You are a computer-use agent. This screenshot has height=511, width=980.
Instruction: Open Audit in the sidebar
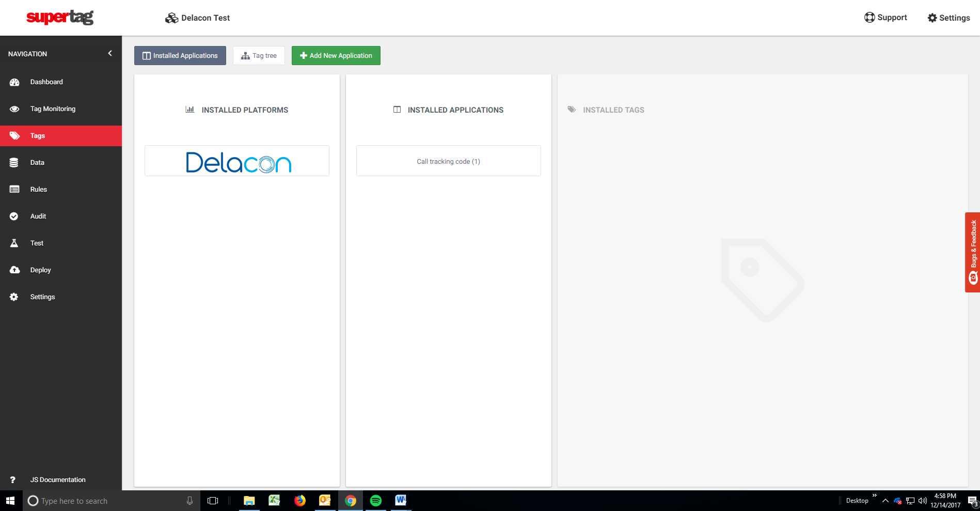[x=61, y=216]
